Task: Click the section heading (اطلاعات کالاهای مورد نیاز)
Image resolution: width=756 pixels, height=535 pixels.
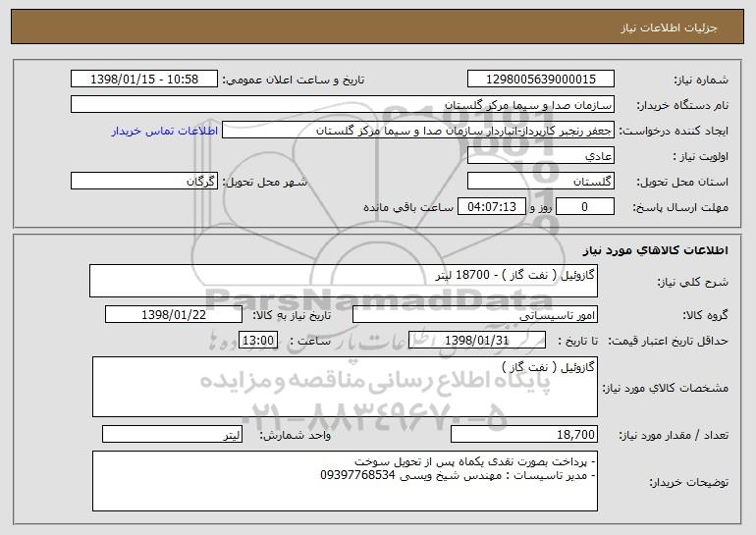Action: click(655, 250)
